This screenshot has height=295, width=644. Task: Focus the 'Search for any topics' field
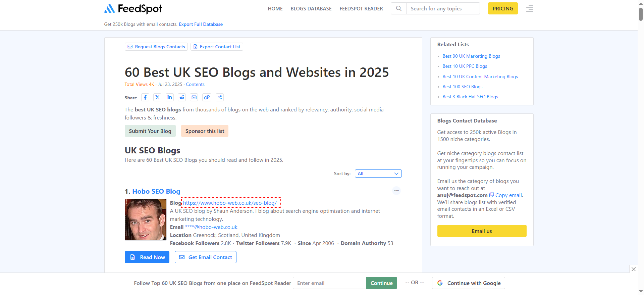pos(443,8)
